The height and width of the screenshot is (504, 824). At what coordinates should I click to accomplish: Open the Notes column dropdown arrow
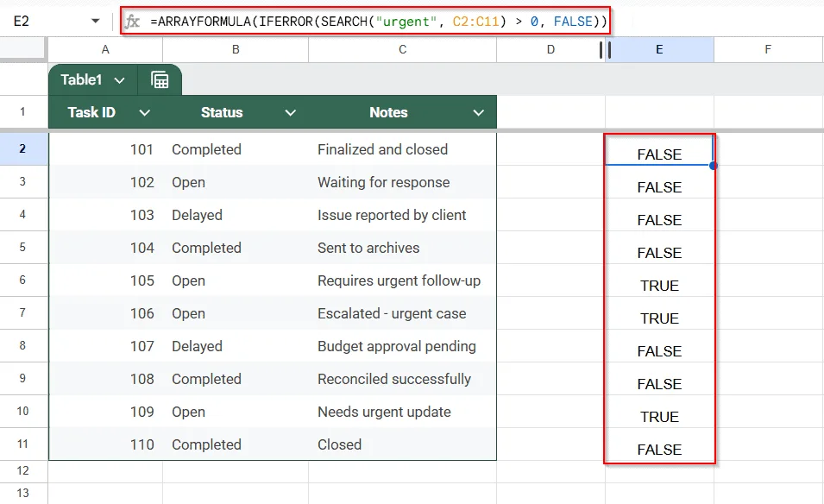coord(478,112)
